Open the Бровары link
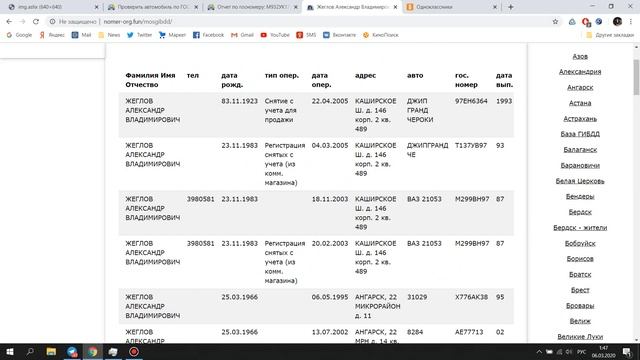The height and width of the screenshot is (360, 640). (x=580, y=306)
